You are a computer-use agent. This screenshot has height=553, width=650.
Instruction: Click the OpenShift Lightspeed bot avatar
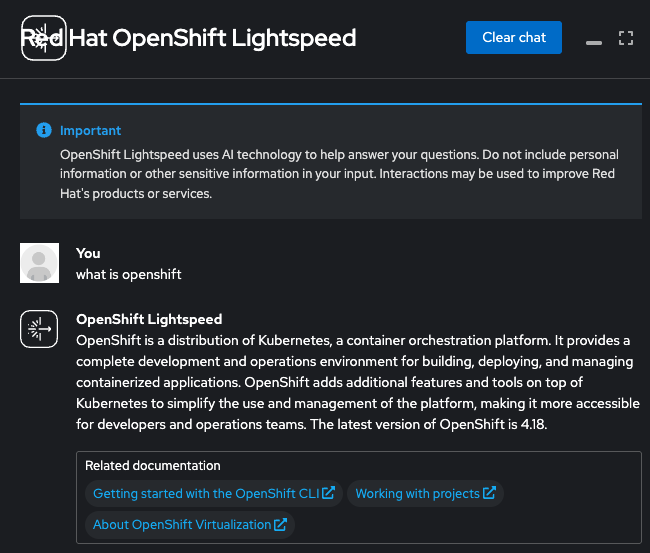click(40, 330)
